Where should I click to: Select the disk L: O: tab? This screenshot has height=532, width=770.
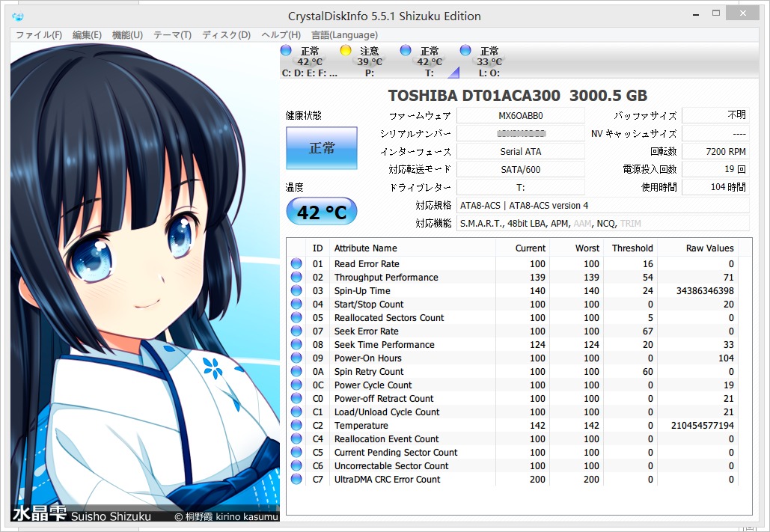[x=489, y=61]
